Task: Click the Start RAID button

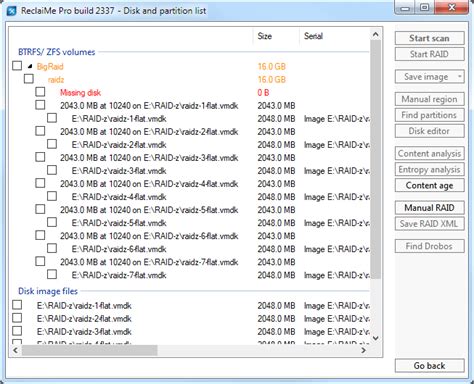Action: click(429, 54)
